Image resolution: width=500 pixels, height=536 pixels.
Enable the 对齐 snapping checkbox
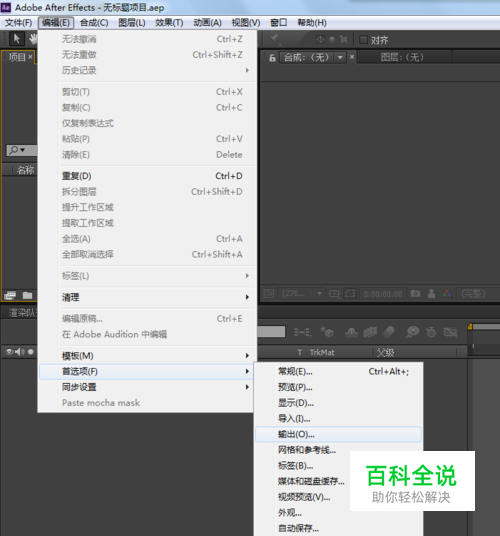(x=363, y=40)
